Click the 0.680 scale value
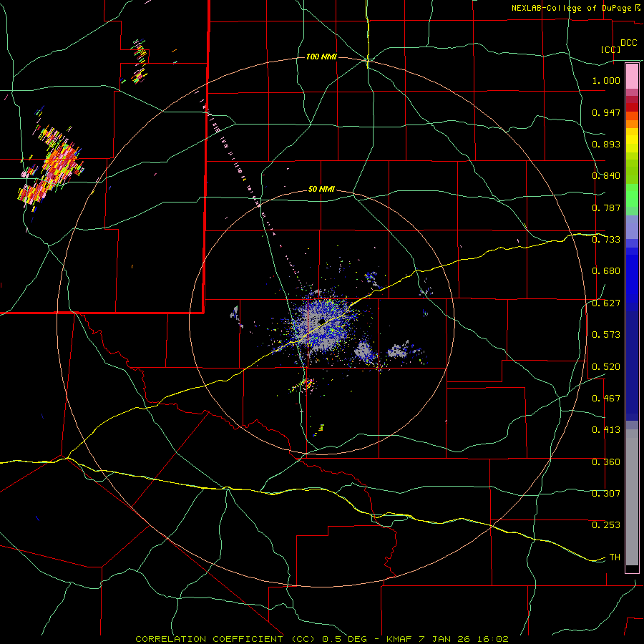The width and height of the screenshot is (644, 644). [x=606, y=271]
